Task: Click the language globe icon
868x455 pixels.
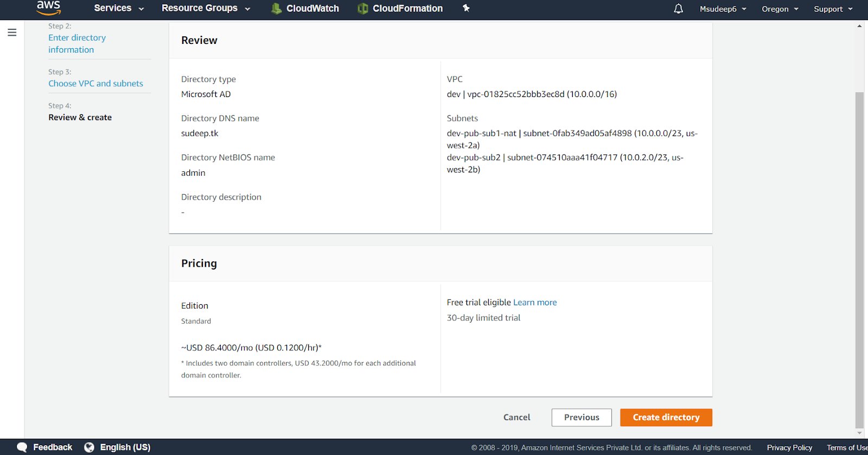Action: pos(89,447)
